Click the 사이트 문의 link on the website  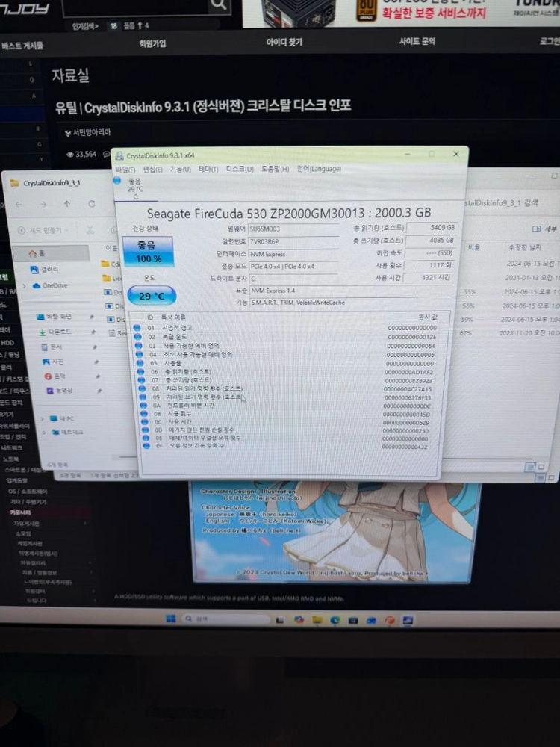pyautogui.click(x=417, y=41)
